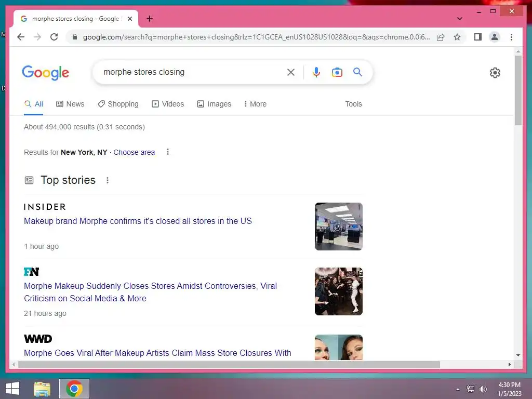
Task: Open WWD article Morphe Goes Viral
Action: click(x=157, y=353)
